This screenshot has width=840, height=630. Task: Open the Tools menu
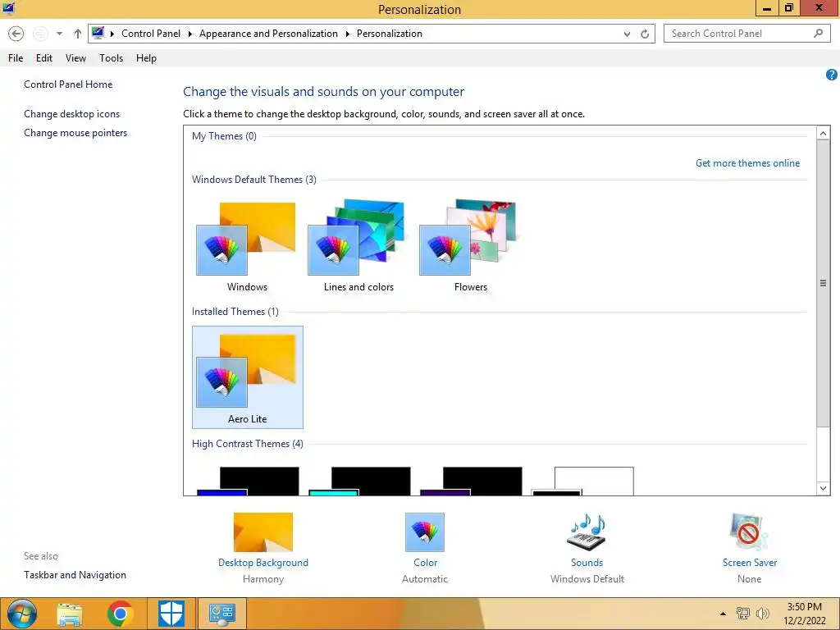click(111, 58)
